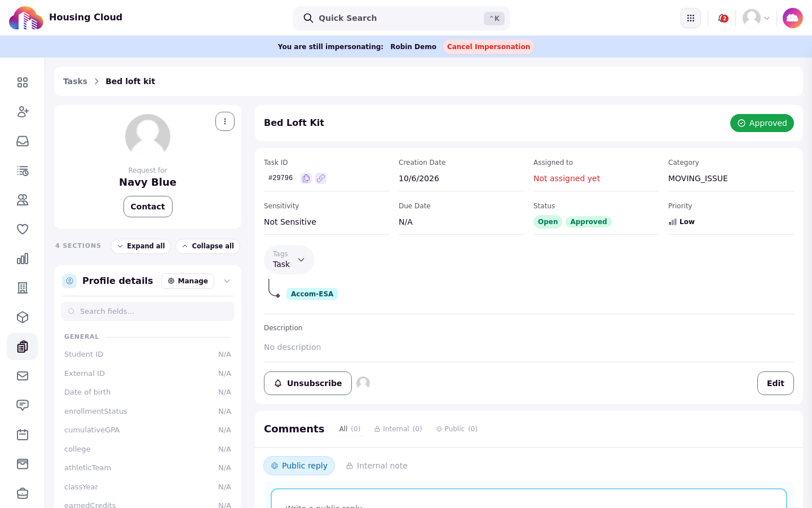This screenshot has height=508, width=812.
Task: Open the inbox tray sidebar icon
Action: click(x=23, y=141)
